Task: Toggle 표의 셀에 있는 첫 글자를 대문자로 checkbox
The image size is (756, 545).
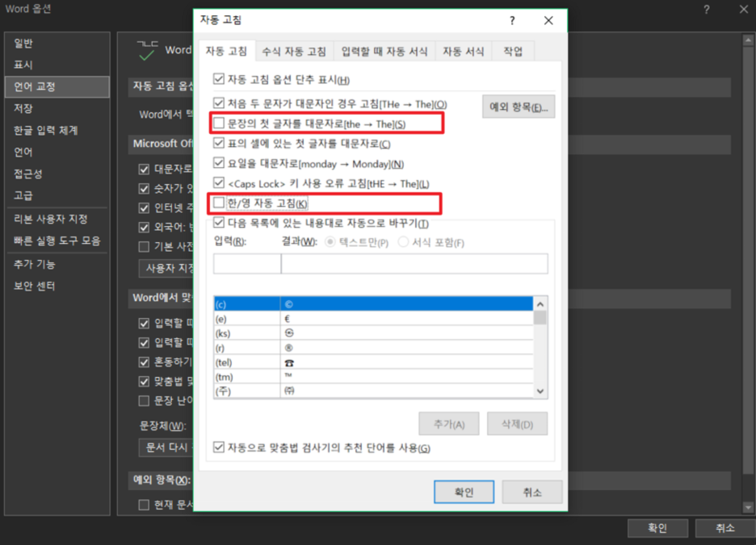Action: click(x=219, y=143)
